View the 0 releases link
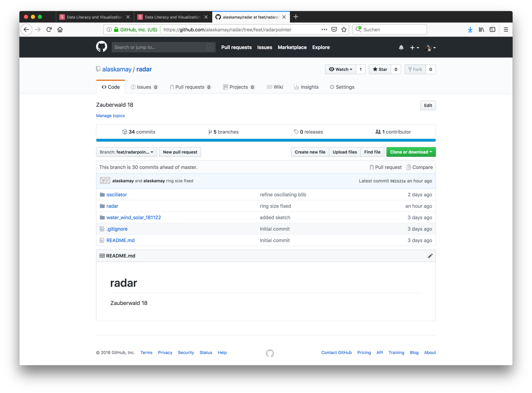532x393 pixels. pyautogui.click(x=308, y=132)
